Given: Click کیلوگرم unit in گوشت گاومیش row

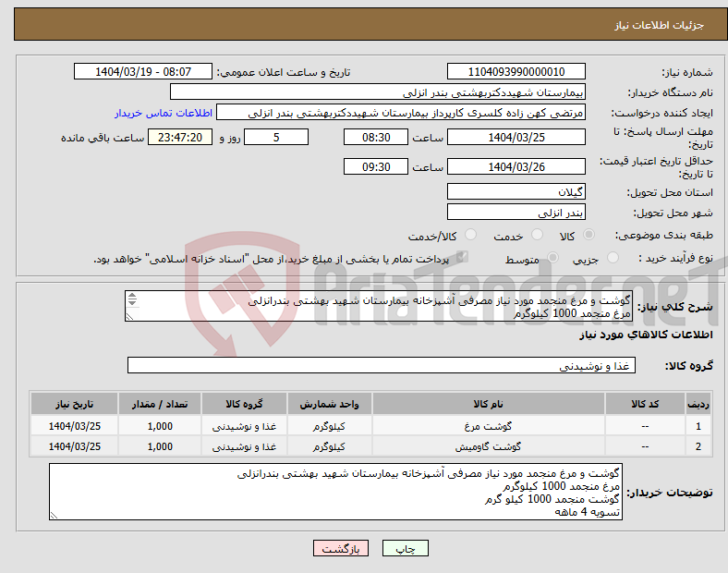Looking at the screenshot, I should coord(329,446).
